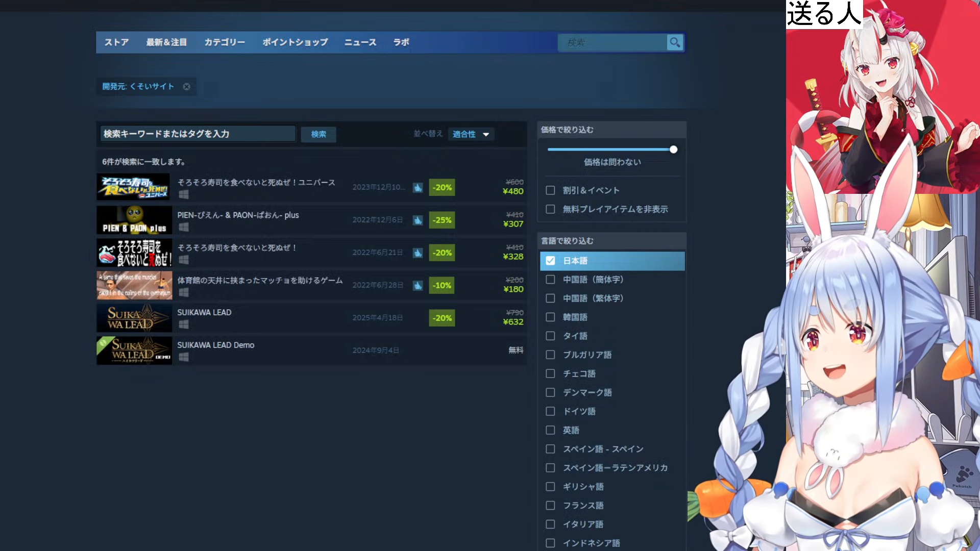This screenshot has width=980, height=551.
Task: Adjust the price filter slider handle
Action: coord(673,149)
